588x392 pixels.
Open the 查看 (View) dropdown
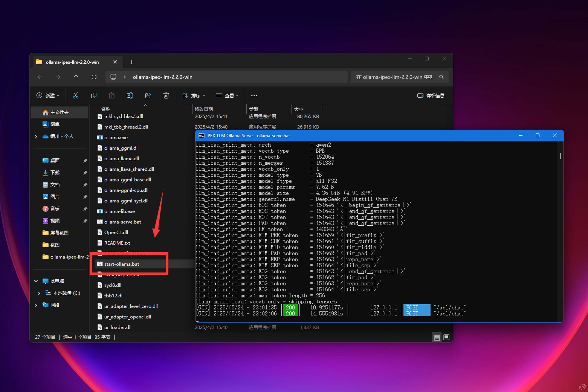coord(227,95)
